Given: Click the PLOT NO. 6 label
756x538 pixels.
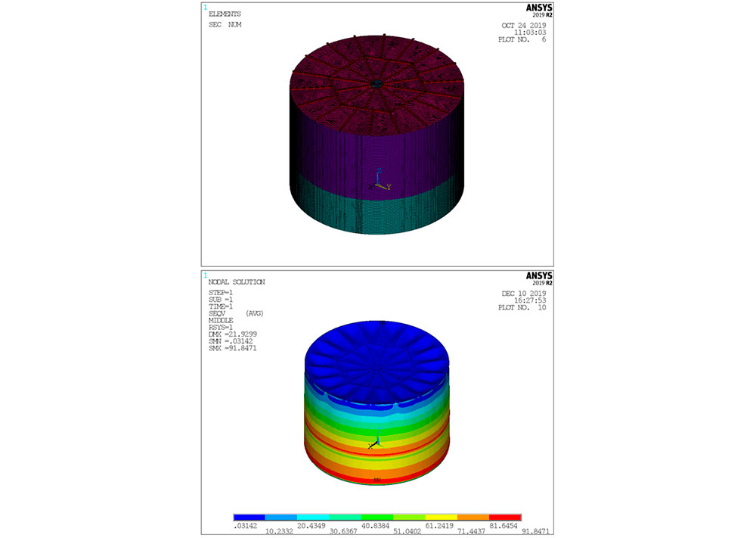Looking at the screenshot, I should 522,39.
